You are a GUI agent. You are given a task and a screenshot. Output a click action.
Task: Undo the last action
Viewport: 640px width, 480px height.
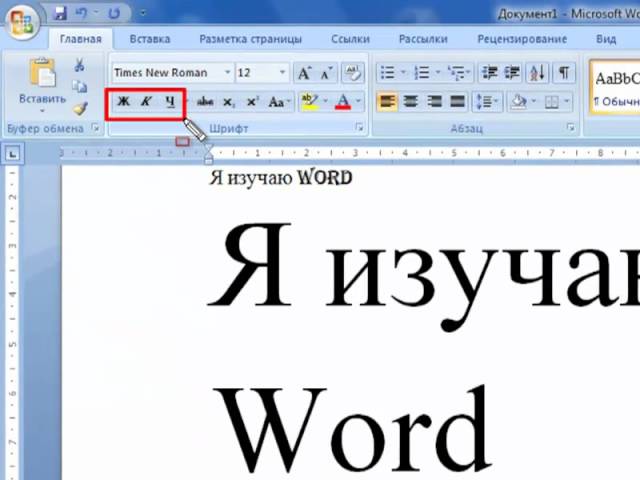click(x=82, y=13)
